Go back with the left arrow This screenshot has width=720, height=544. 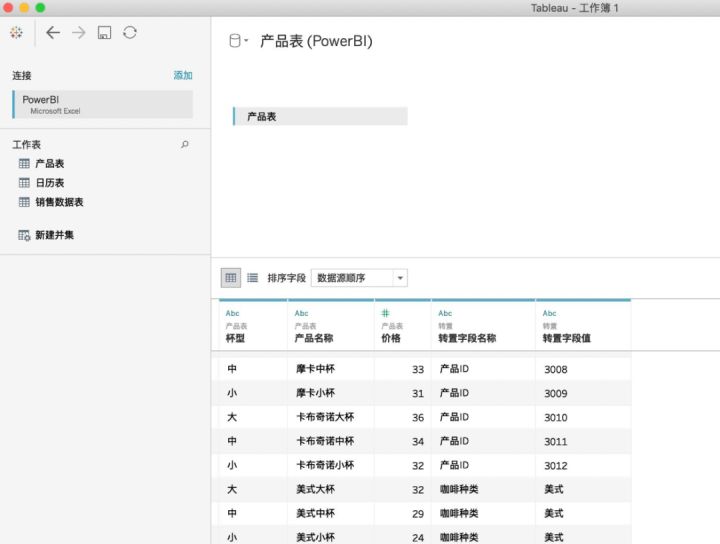pyautogui.click(x=53, y=33)
